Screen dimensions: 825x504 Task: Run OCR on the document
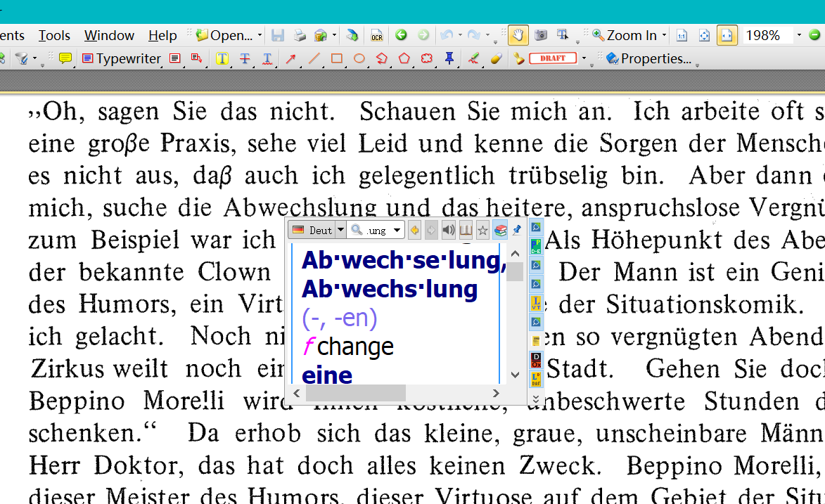pos(377,35)
